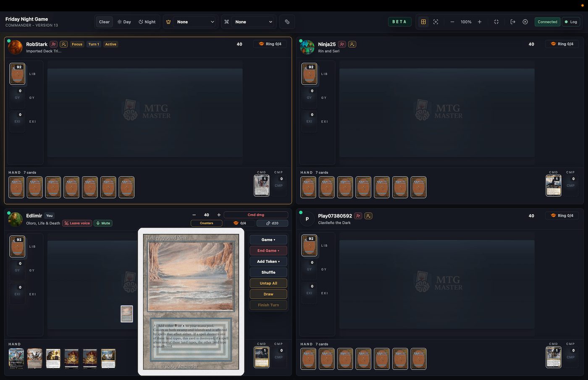
Task: Toggle Day mode
Action: [124, 22]
